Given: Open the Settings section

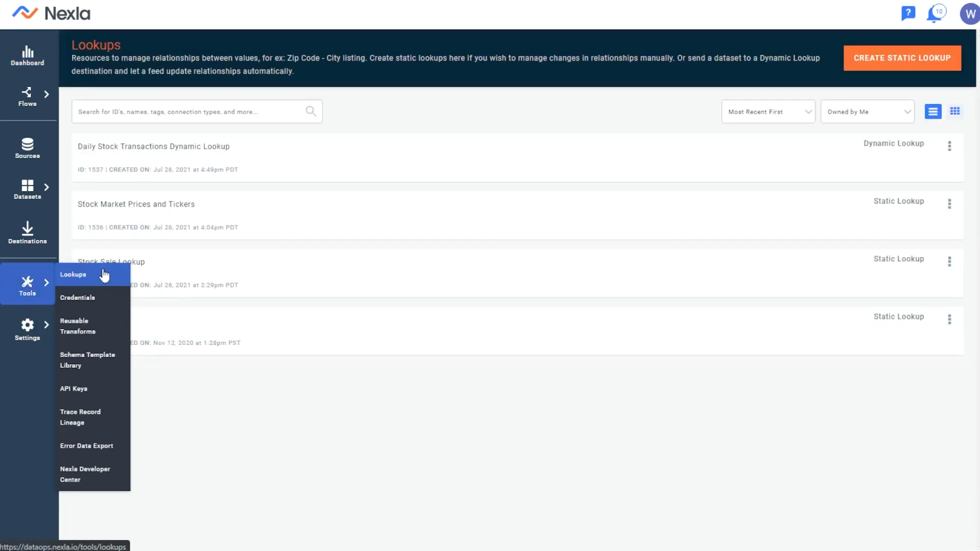Looking at the screenshot, I should point(27,329).
